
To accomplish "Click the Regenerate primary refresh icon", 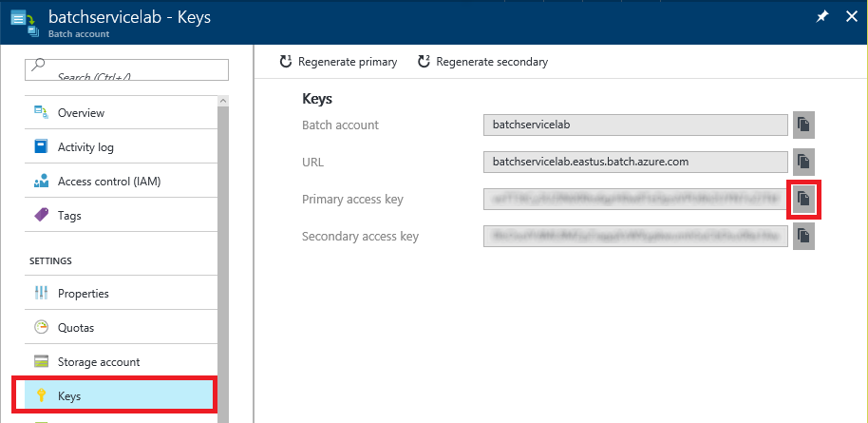I will tap(286, 61).
